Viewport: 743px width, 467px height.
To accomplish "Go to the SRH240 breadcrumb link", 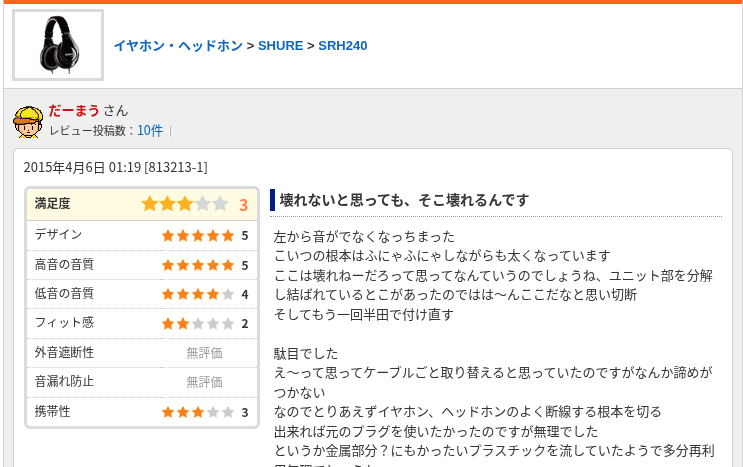I will coord(343,45).
